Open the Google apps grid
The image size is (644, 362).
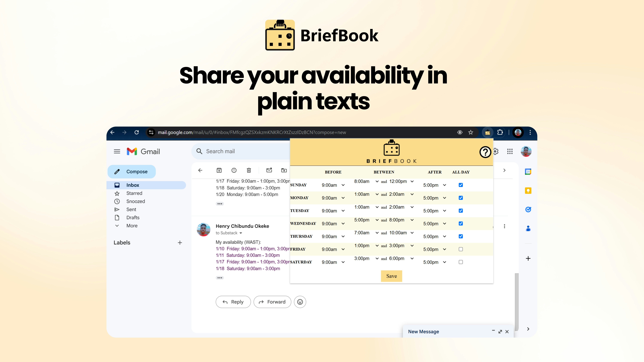click(x=510, y=151)
